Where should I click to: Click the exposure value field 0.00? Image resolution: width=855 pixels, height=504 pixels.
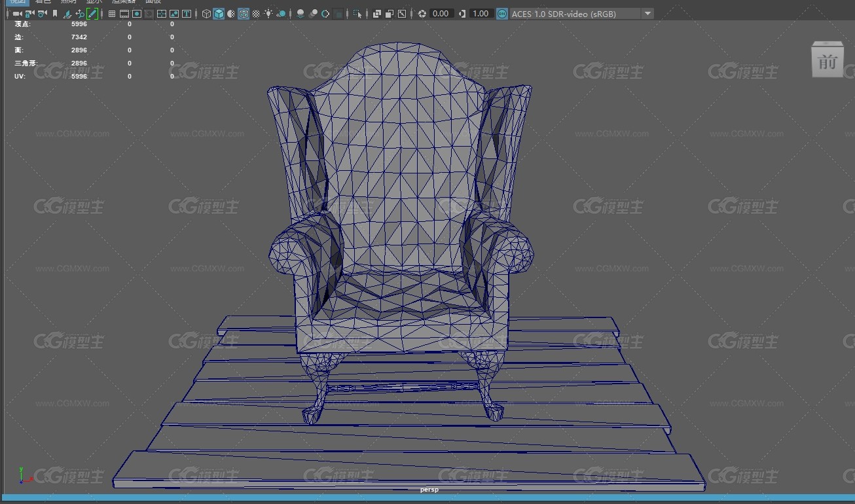[441, 13]
